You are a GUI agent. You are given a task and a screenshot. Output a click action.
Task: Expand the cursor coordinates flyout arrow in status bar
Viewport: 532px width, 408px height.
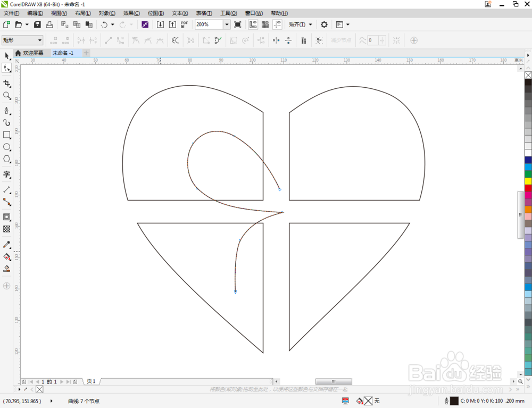(51, 401)
